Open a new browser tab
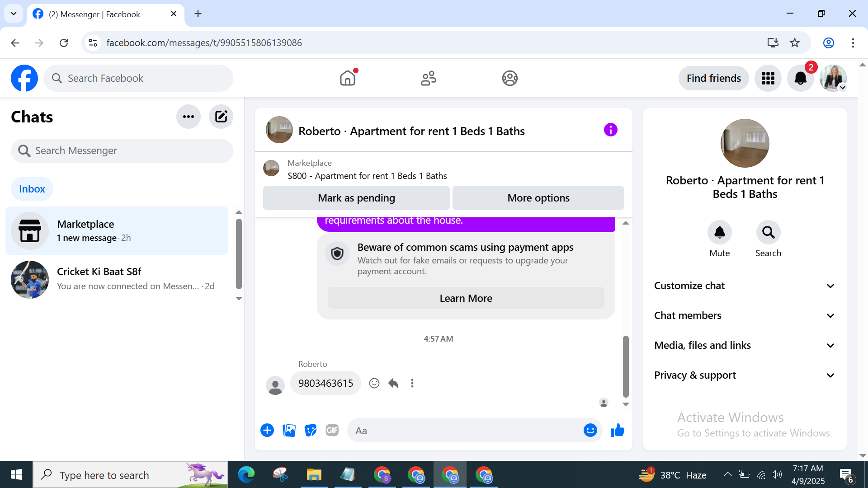The image size is (868, 488). point(198,14)
